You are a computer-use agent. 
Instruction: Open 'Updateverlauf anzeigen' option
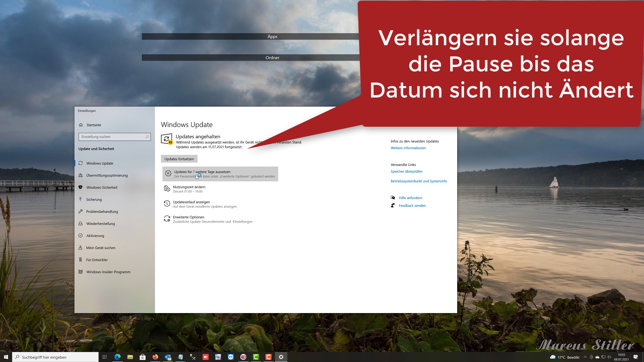(x=205, y=204)
